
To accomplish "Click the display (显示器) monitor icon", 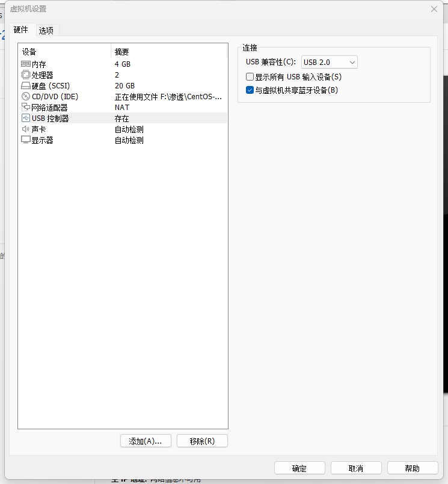I will (x=26, y=140).
